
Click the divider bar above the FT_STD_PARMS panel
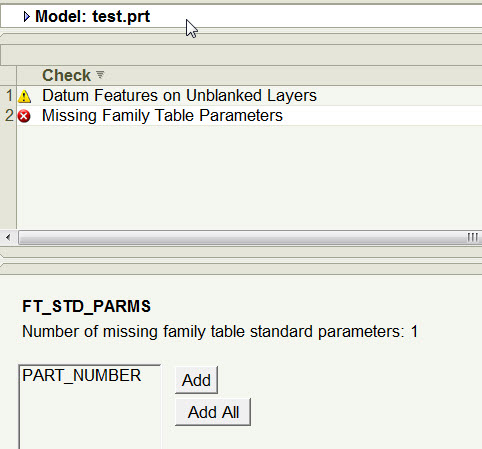click(x=241, y=269)
